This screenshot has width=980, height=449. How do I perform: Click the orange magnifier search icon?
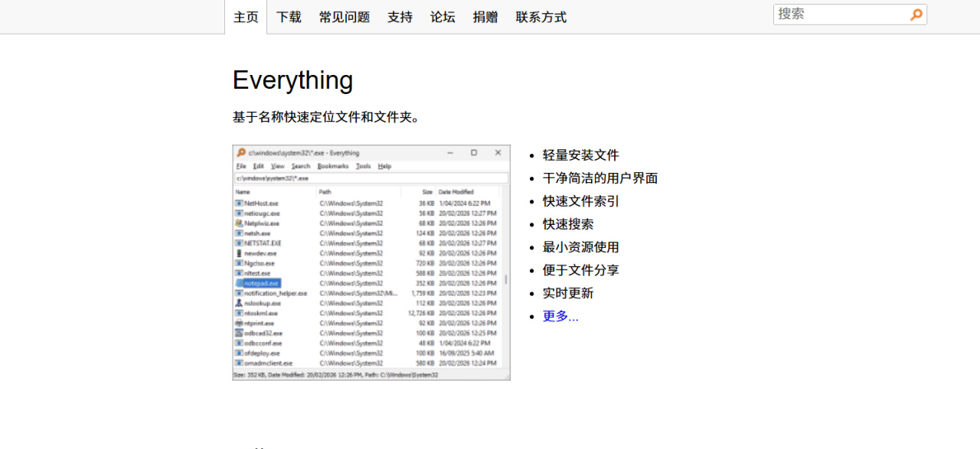click(916, 15)
